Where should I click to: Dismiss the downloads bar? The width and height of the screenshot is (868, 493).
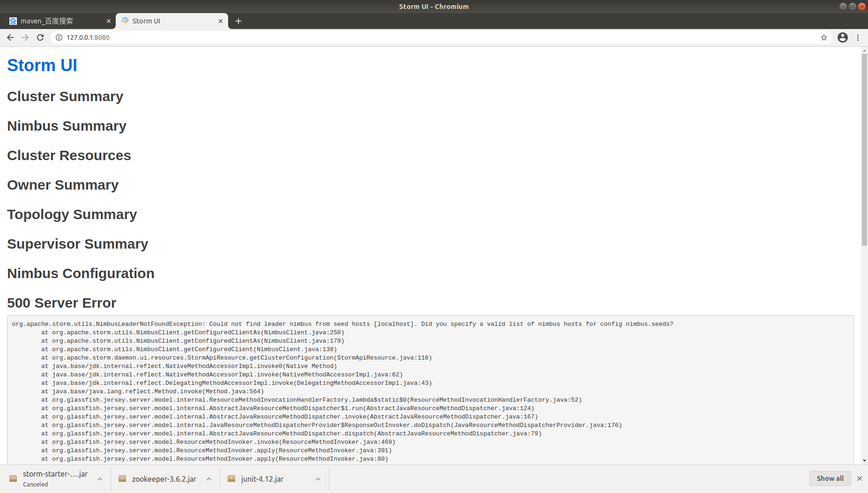860,478
